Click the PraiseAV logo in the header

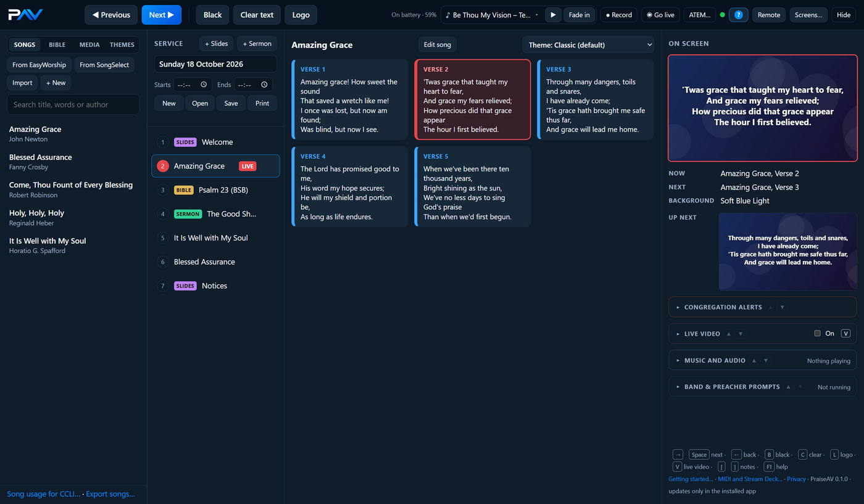click(x=25, y=14)
